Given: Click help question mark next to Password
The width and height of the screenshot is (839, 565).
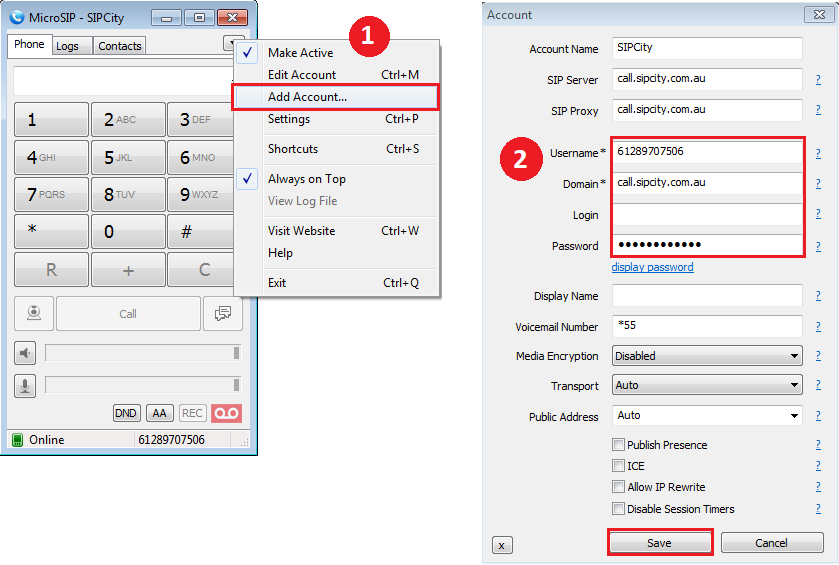Looking at the screenshot, I should coord(818,246).
